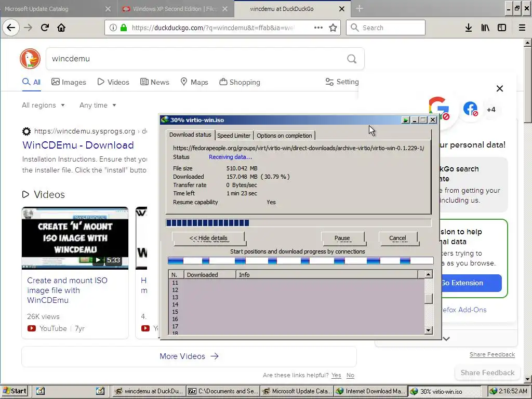Reload the current page

(x=45, y=28)
